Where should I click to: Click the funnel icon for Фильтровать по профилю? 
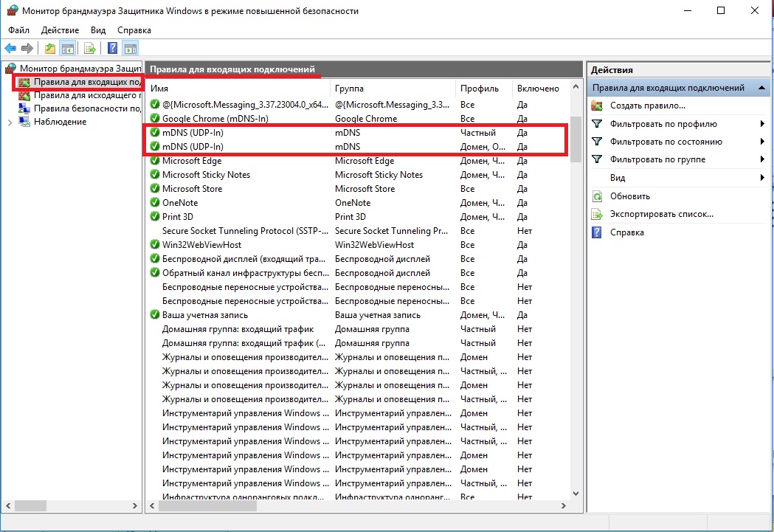tap(597, 124)
